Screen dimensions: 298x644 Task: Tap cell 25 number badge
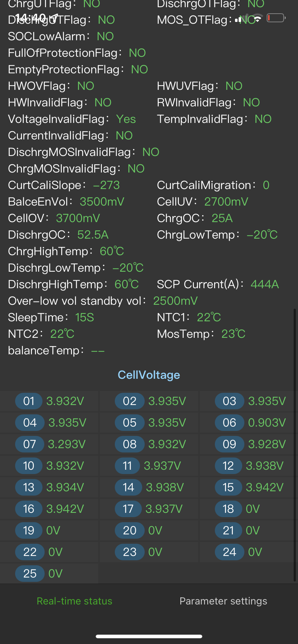pos(30,574)
